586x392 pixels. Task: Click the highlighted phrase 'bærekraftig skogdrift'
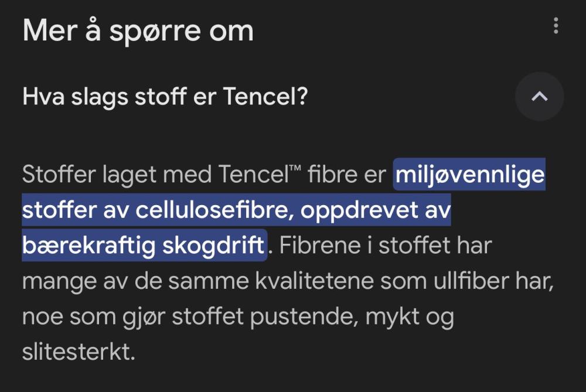pos(144,245)
